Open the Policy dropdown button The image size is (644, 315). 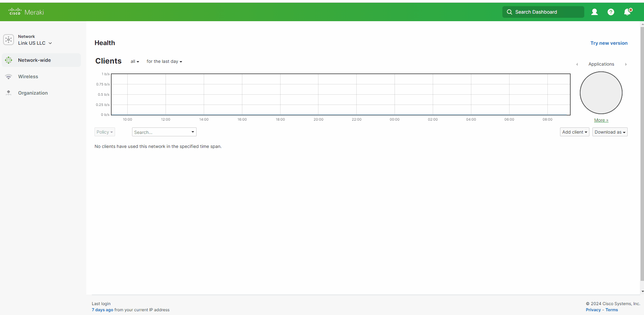point(104,132)
